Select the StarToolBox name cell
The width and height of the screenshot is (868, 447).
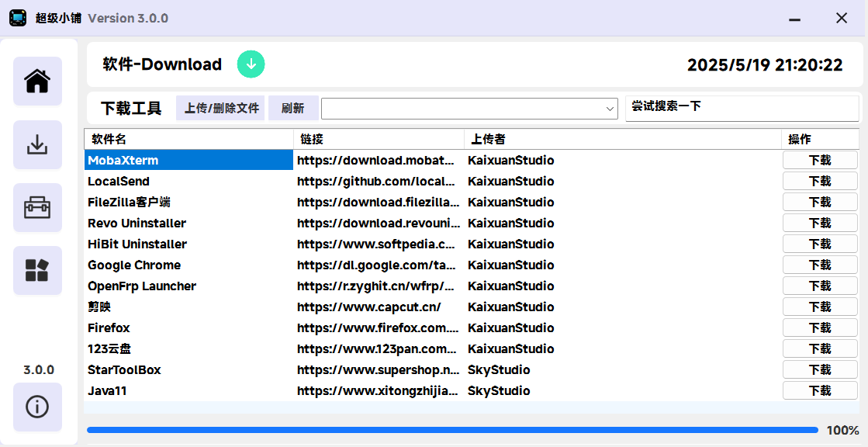click(188, 370)
